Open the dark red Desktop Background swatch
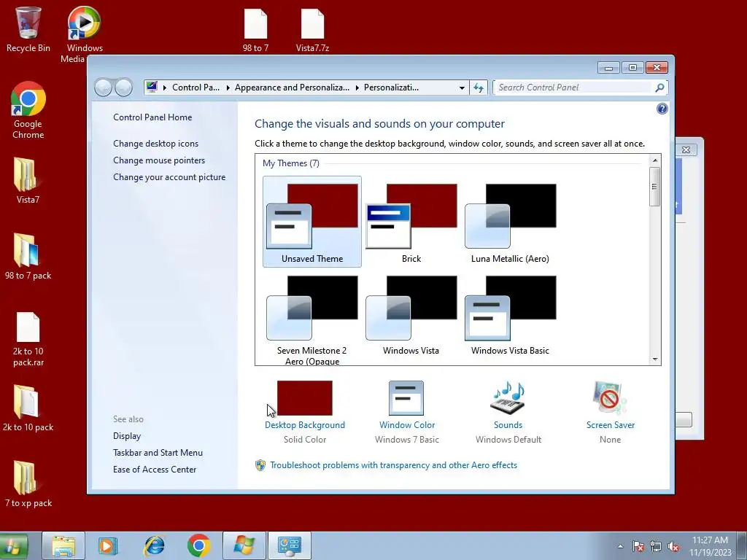Screen dimensions: 747x560 click(304, 398)
